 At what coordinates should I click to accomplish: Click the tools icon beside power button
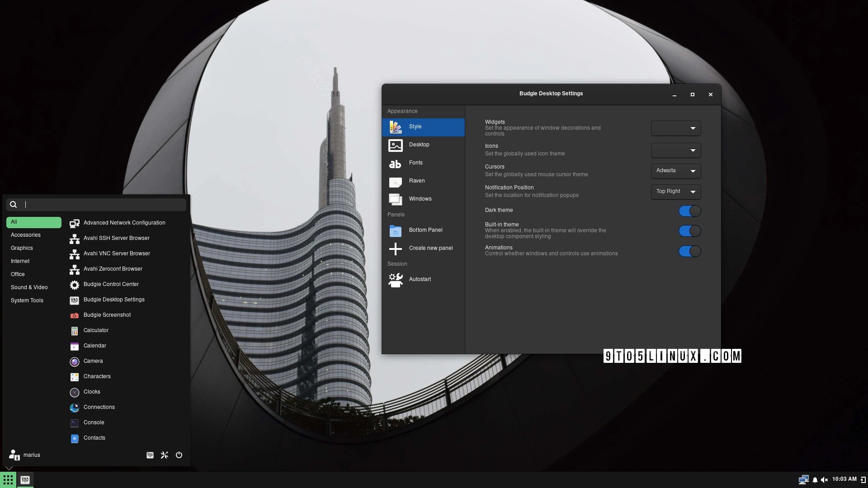tap(165, 455)
